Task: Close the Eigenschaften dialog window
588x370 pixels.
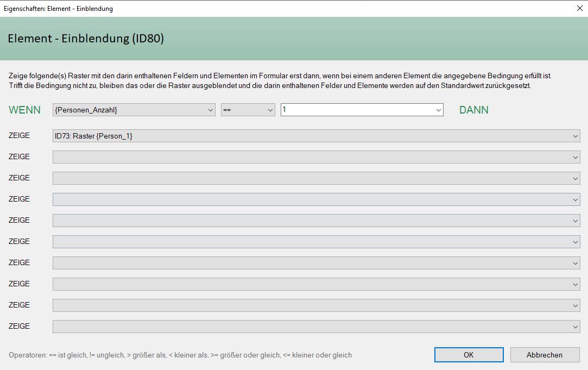Action: 579,8
